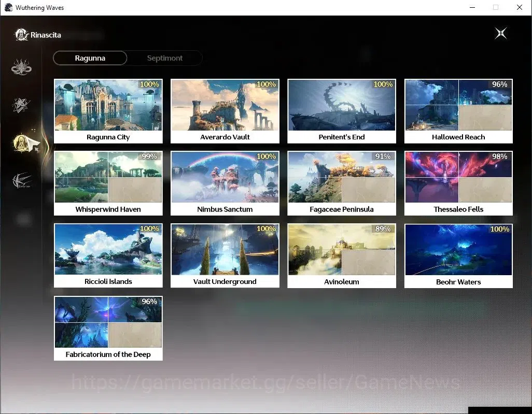This screenshot has height=414, width=532.
Task: Open the Whisperwind Haven thumbnail
Action: tap(108, 177)
